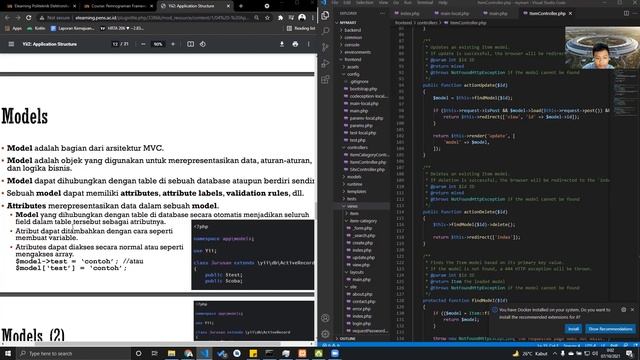Open the Search view in VS Code activity bar
Viewport: 640px width, 360px height.
(325, 31)
